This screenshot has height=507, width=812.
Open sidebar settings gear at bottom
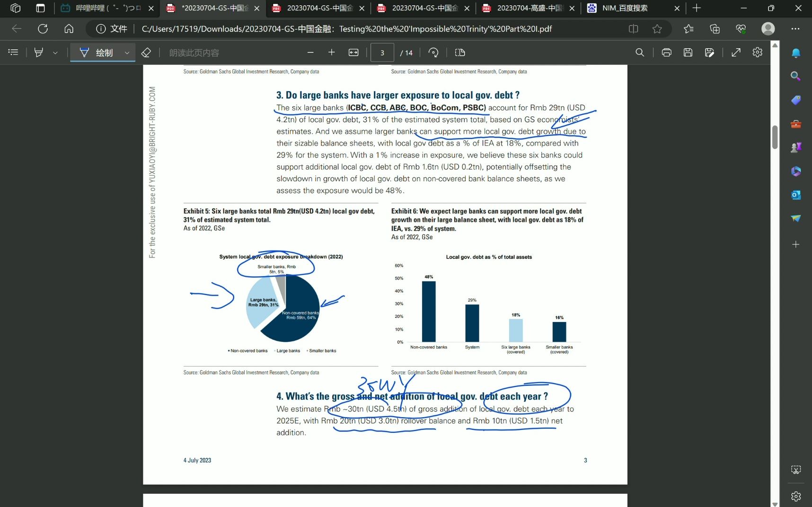(796, 496)
